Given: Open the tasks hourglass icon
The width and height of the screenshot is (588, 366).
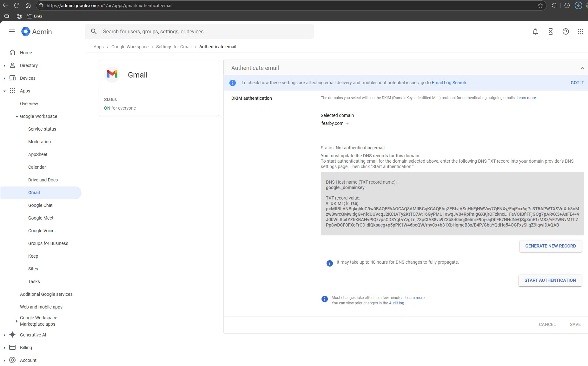Looking at the screenshot, I should (550, 31).
